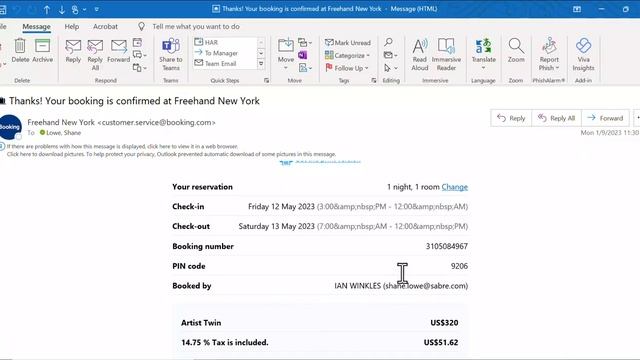The width and height of the screenshot is (640, 360).
Task: Open the rules dropdown in Move group
Action: click(304, 42)
